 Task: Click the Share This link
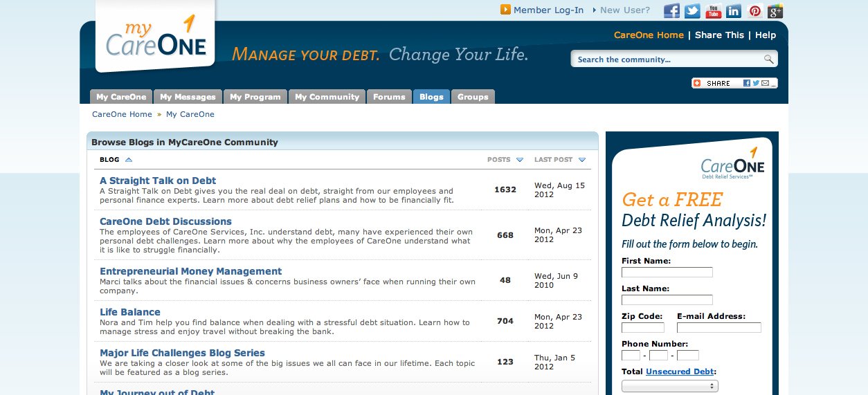[719, 35]
